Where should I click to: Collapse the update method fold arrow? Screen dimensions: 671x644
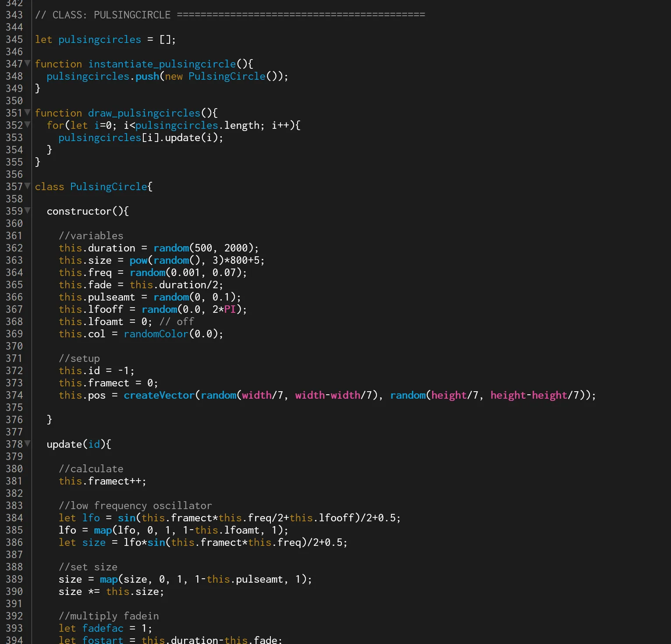(27, 444)
